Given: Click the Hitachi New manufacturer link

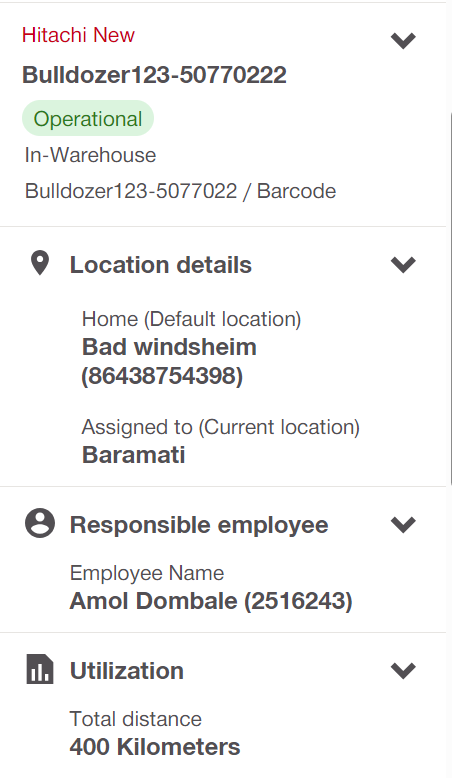Looking at the screenshot, I should pyautogui.click(x=78, y=35).
